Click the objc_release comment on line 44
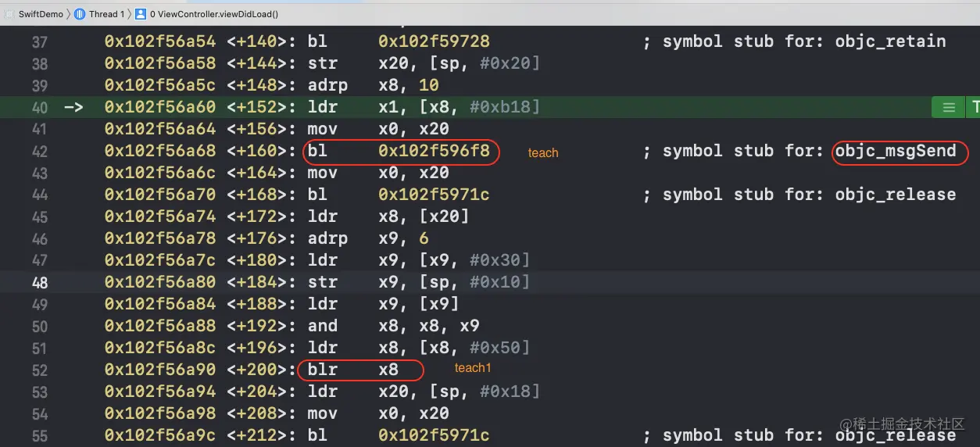Image resolution: width=980 pixels, height=447 pixels. point(799,195)
